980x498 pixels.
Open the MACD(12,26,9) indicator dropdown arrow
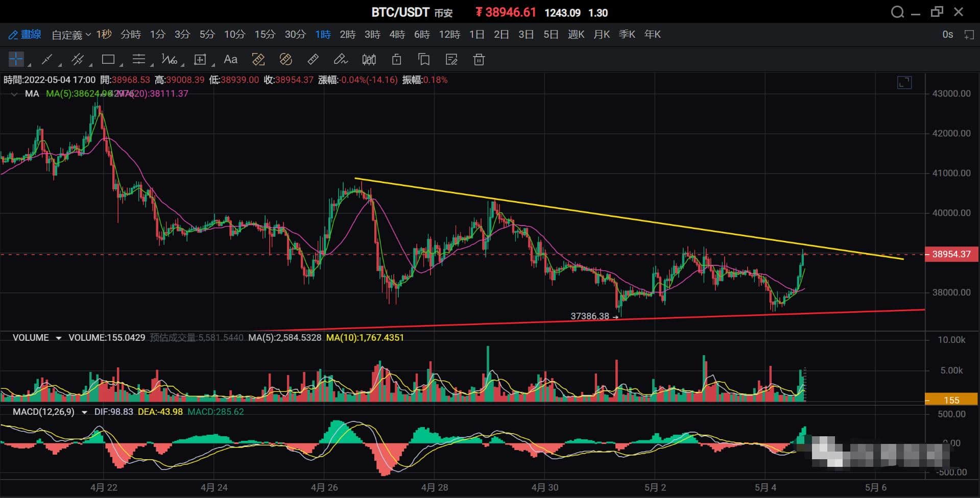[x=84, y=412]
